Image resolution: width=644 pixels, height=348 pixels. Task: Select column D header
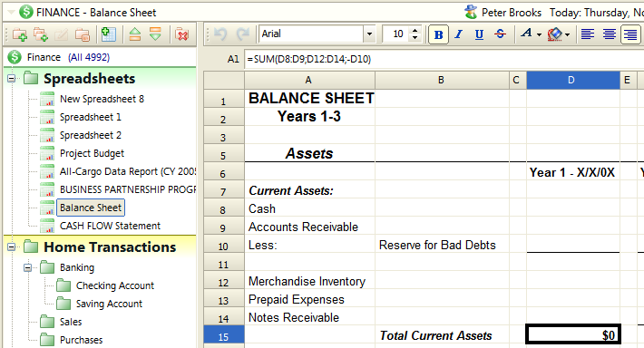572,80
